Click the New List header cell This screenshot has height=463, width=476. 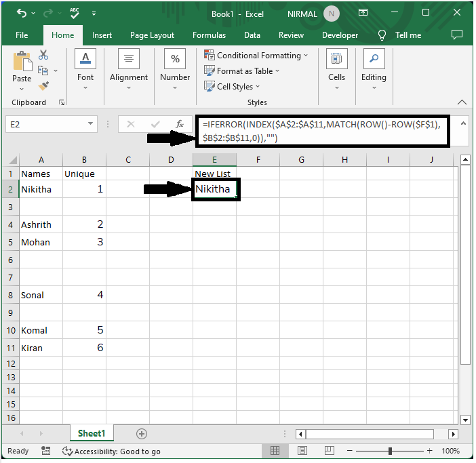214,174
